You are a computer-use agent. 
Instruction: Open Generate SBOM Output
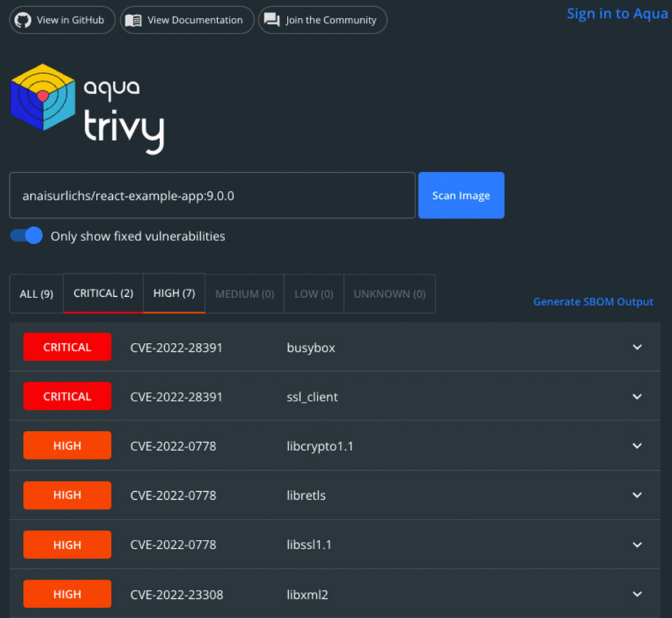[593, 301]
